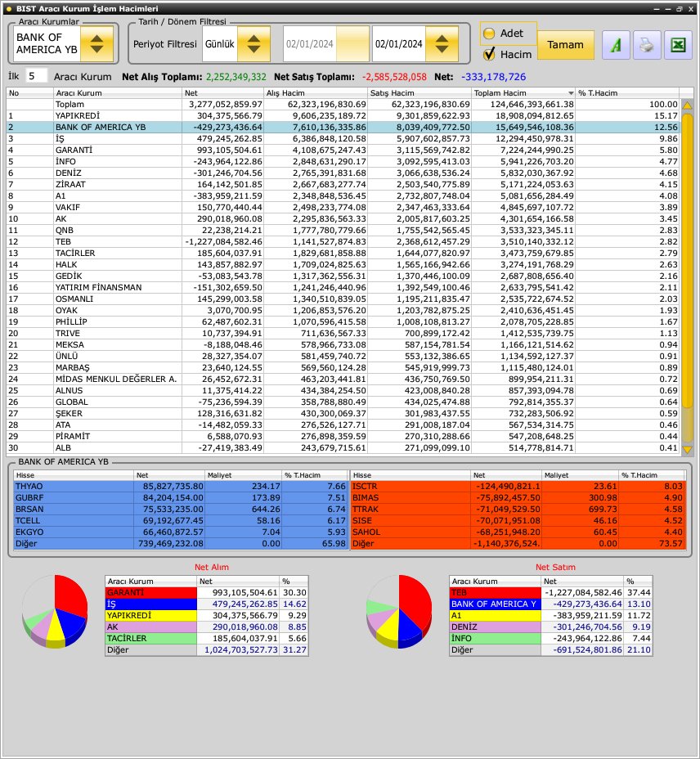Select the YATIRIM FİNANSMAN row
Screen dimensions: 700x759
[343, 288]
